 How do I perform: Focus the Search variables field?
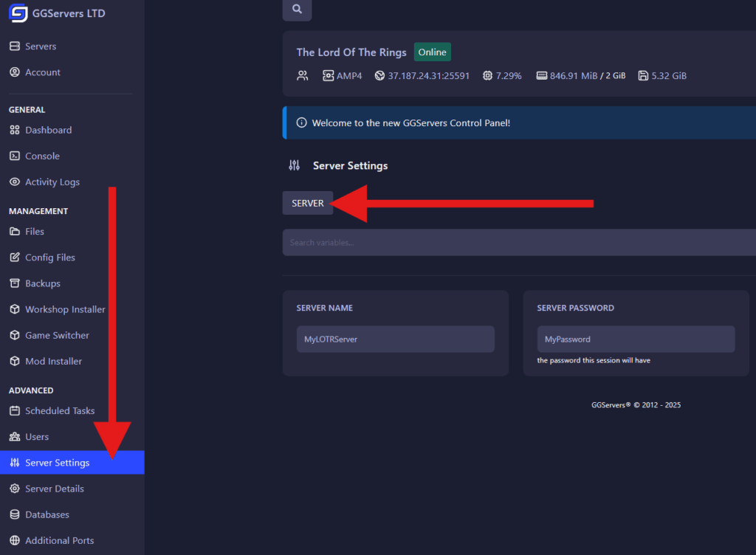(517, 242)
